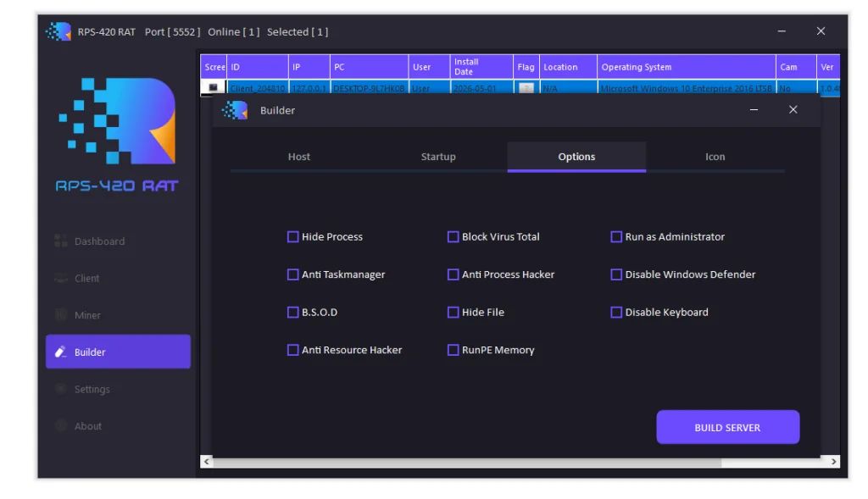Select the Builder item in the sidebar

pos(118,352)
